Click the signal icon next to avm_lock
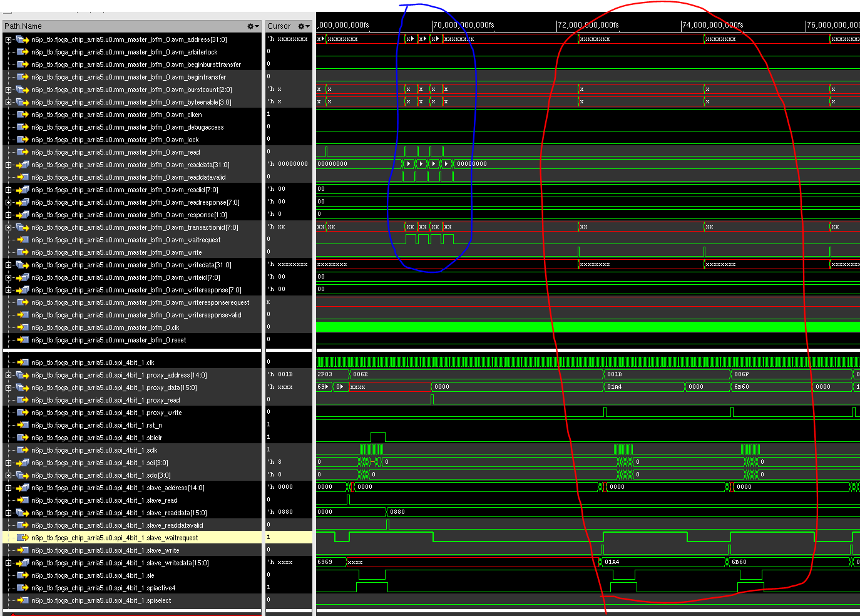The height and width of the screenshot is (616, 860). point(24,140)
